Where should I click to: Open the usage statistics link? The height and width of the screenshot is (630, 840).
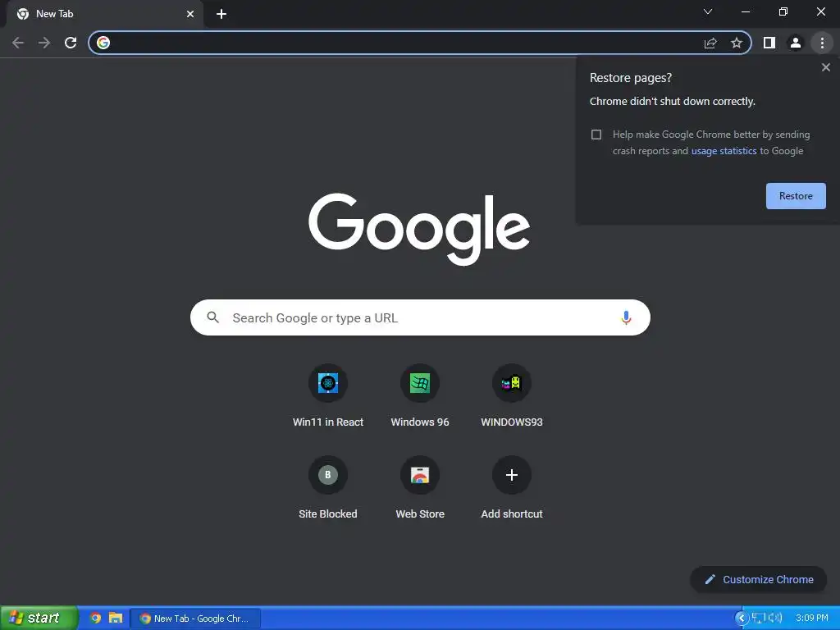point(724,151)
